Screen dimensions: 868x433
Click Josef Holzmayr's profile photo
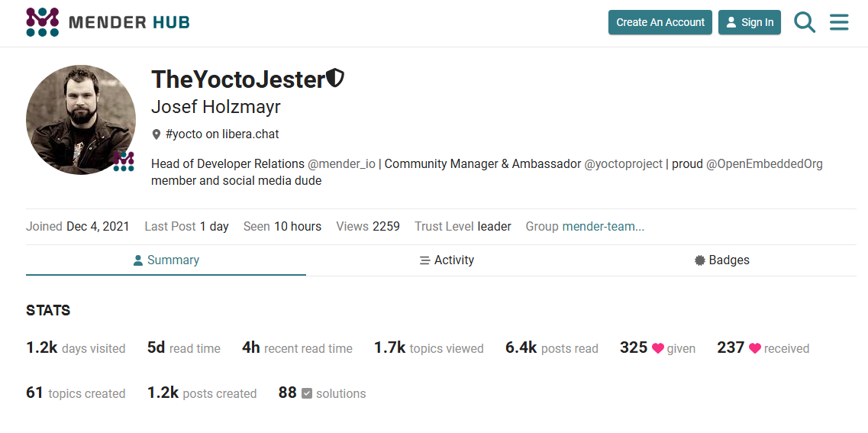coord(80,119)
